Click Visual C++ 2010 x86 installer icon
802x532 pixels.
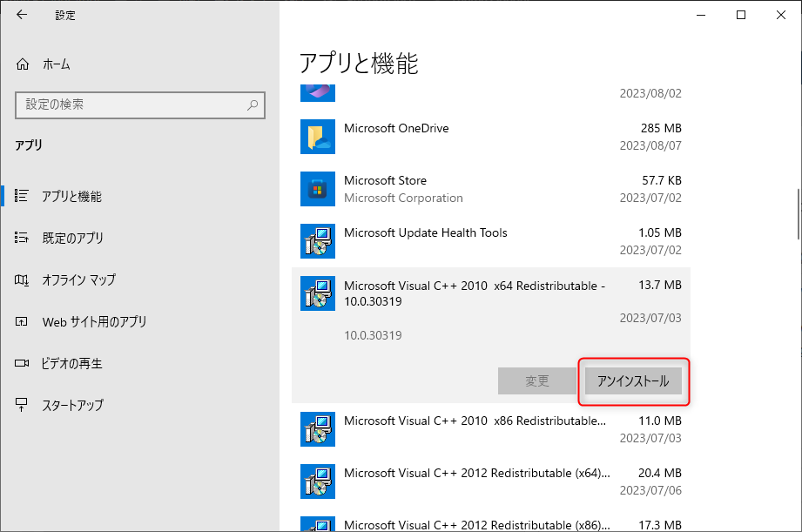click(318, 429)
